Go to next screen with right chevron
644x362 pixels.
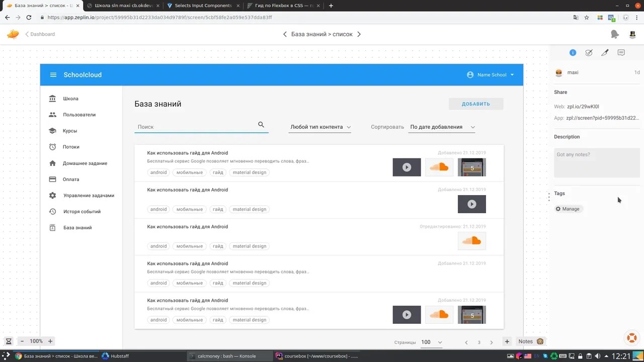tap(359, 34)
